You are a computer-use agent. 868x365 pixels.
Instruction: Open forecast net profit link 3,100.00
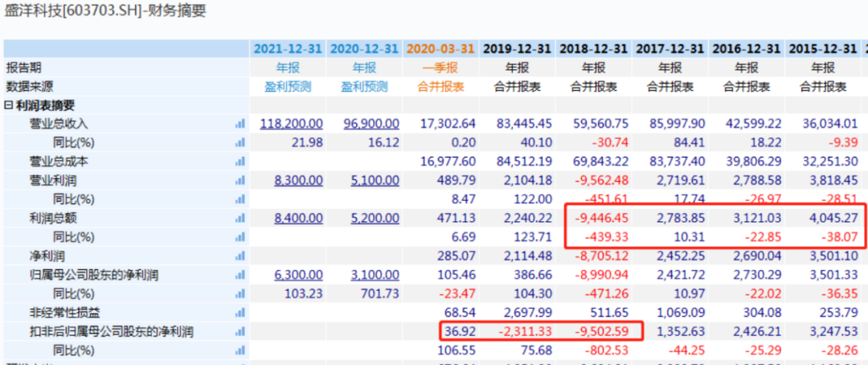tap(375, 275)
